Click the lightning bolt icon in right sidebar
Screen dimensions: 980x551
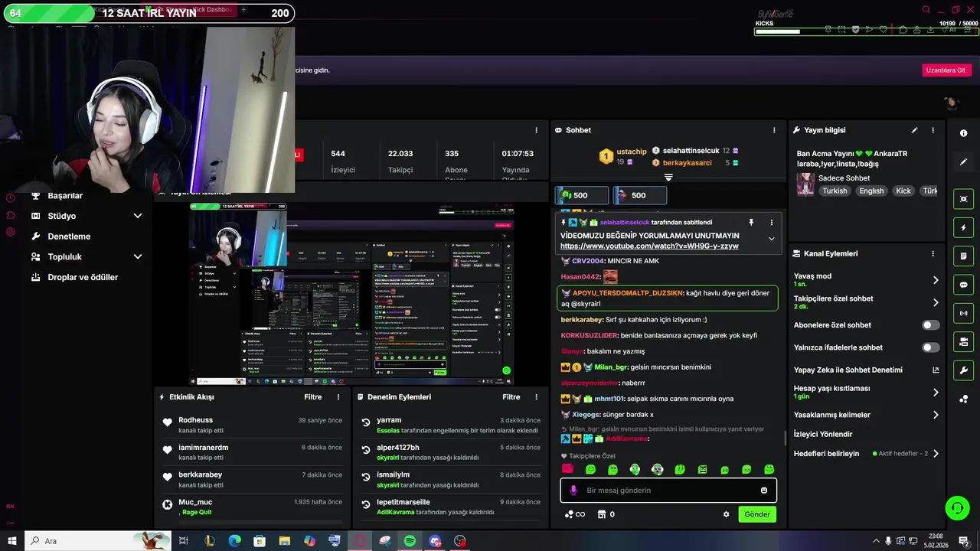click(x=963, y=228)
